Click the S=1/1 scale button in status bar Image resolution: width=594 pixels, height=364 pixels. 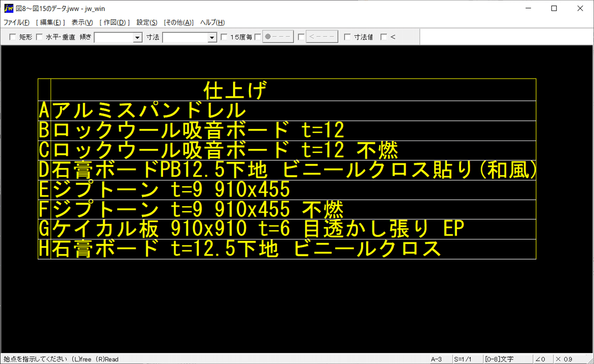(x=463, y=359)
